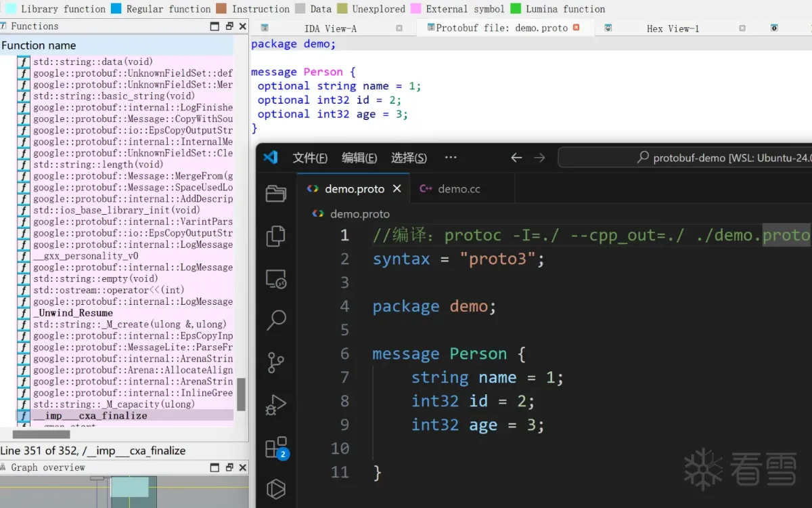Close the IDA View-A tab
The height and width of the screenshot is (508, 812).
tap(399, 28)
